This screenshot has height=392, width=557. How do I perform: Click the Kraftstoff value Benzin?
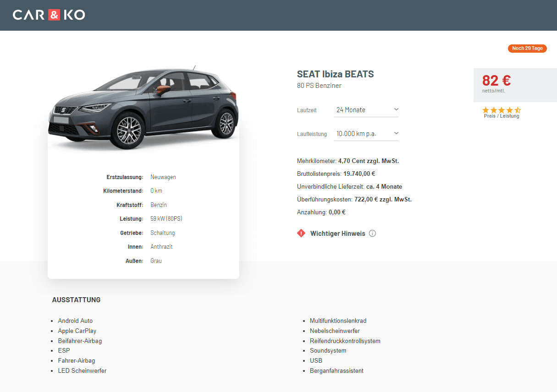pyautogui.click(x=159, y=205)
